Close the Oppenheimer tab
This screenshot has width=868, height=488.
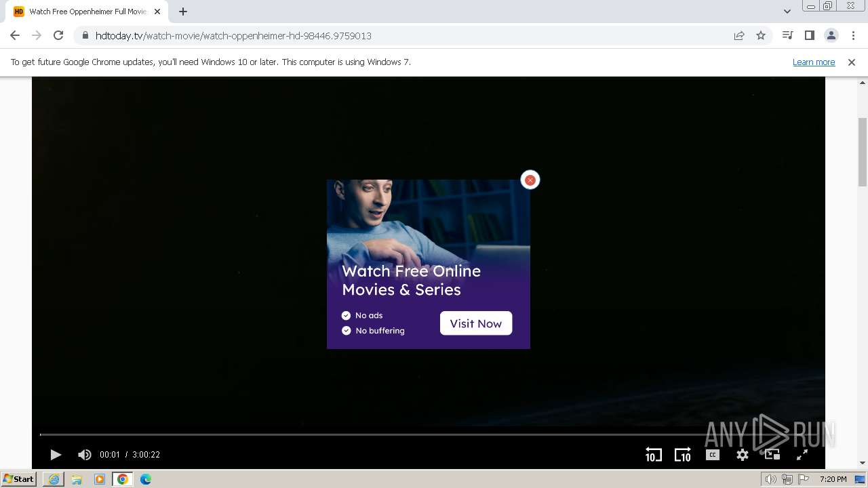pyautogui.click(x=157, y=12)
